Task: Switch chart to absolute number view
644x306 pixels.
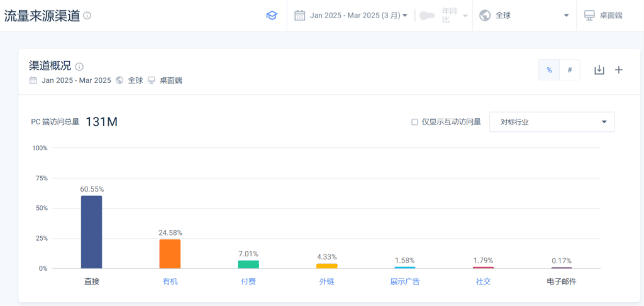Action: pos(569,70)
